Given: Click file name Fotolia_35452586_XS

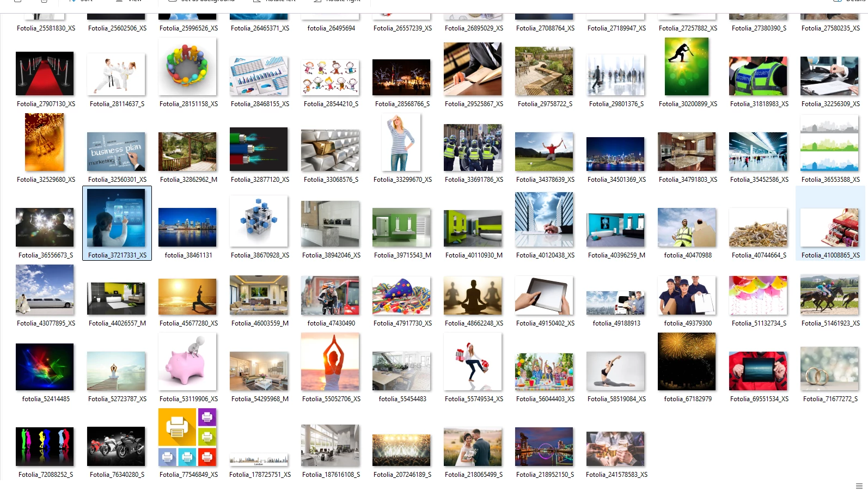Looking at the screenshot, I should pyautogui.click(x=759, y=179).
